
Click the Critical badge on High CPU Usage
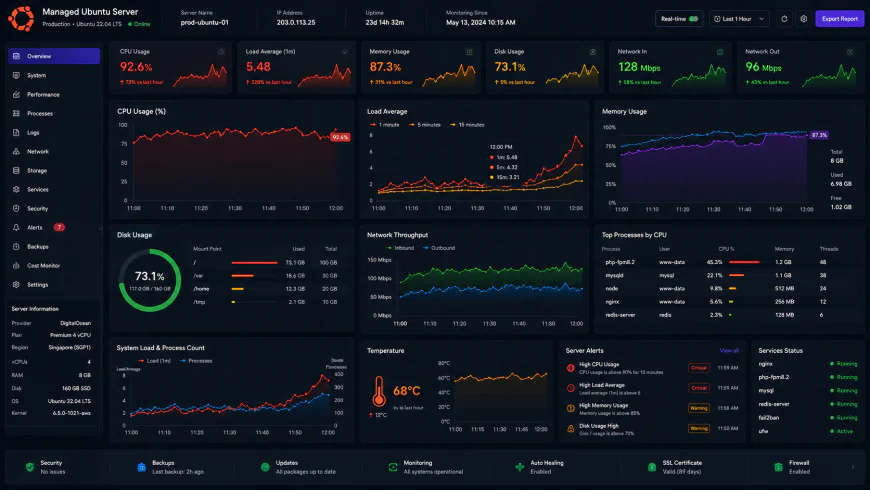click(x=699, y=368)
